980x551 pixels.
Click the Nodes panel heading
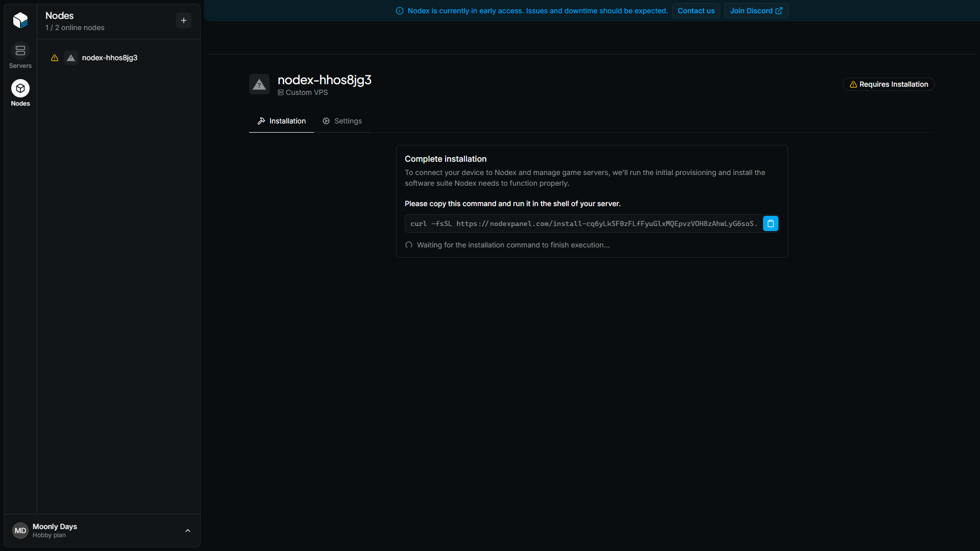pyautogui.click(x=60, y=16)
